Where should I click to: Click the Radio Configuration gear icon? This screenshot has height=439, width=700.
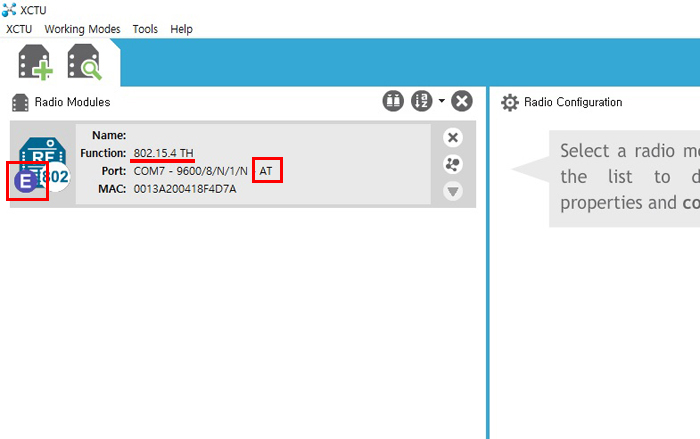click(x=509, y=102)
